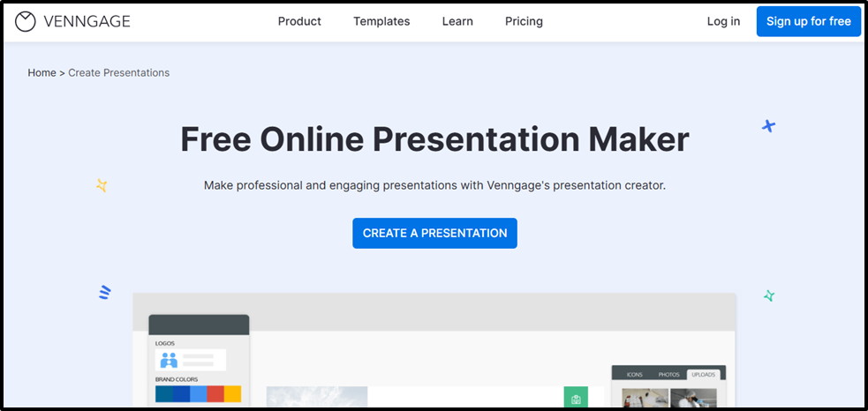The image size is (868, 411).
Task: Click the green icon square in preview
Action: pyautogui.click(x=576, y=398)
